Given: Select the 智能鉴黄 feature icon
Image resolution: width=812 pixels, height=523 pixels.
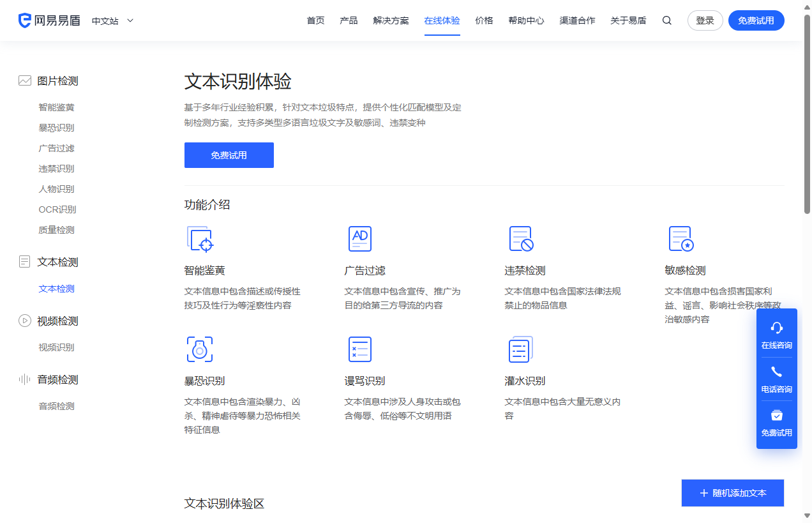Looking at the screenshot, I should pos(199,239).
